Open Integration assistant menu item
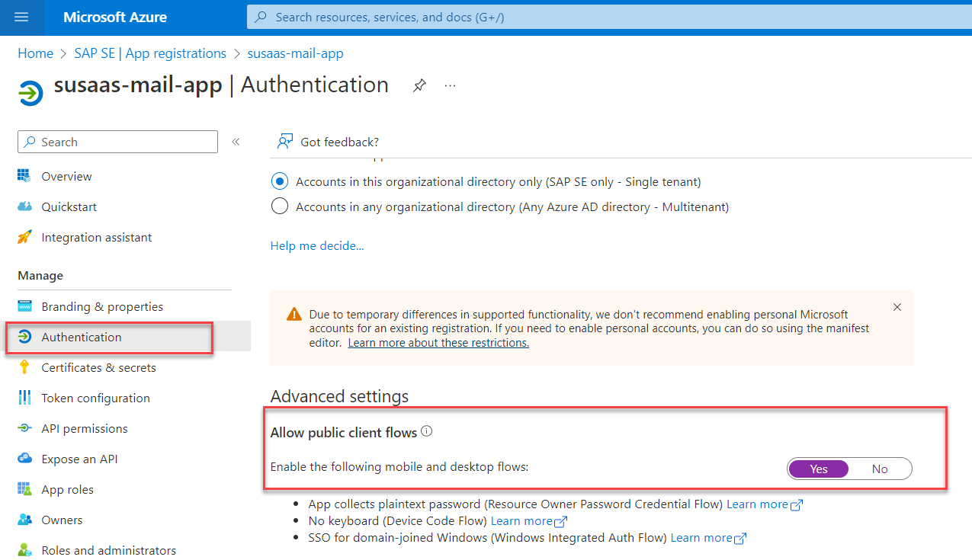Screen dimensions: 972x560 click(x=97, y=237)
